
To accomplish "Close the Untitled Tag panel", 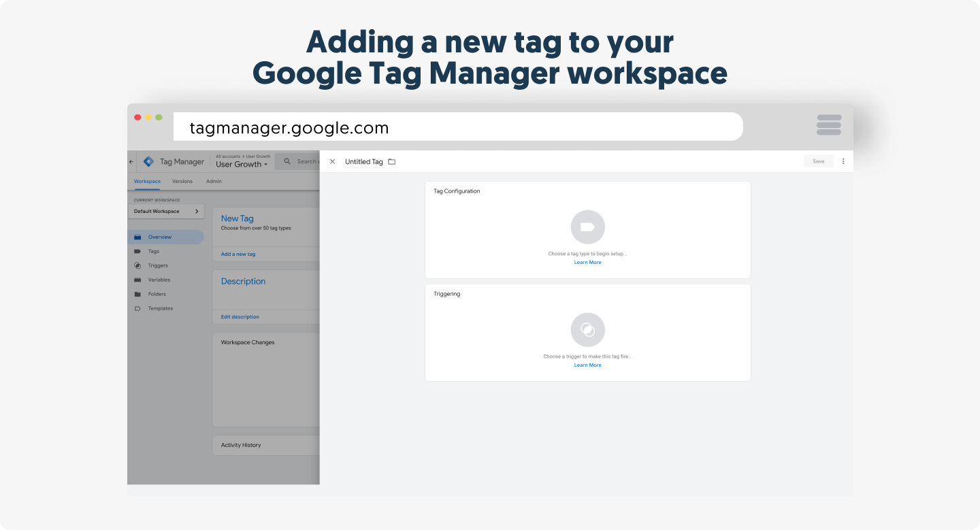I will pyautogui.click(x=332, y=162).
